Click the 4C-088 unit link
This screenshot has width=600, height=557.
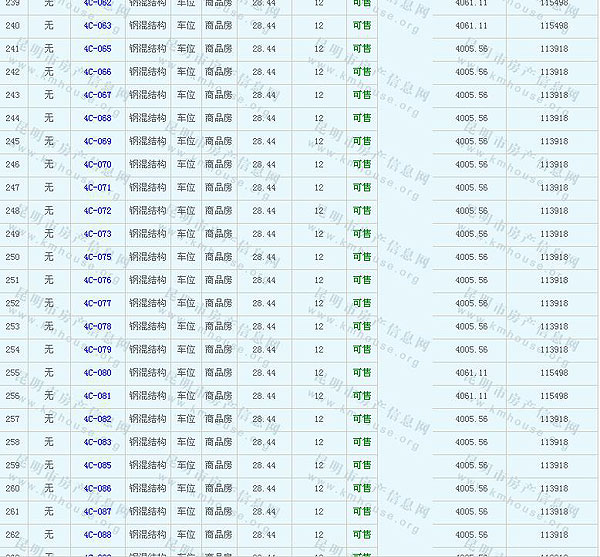[x=97, y=534]
